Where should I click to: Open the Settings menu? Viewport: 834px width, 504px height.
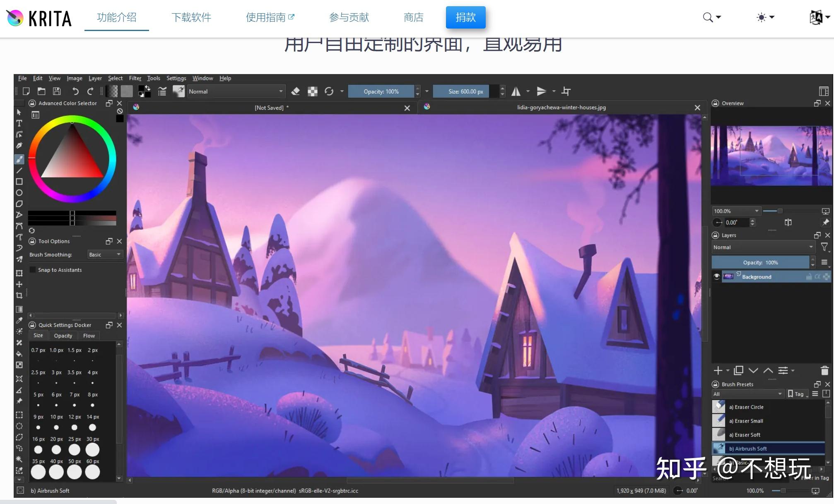176,78
